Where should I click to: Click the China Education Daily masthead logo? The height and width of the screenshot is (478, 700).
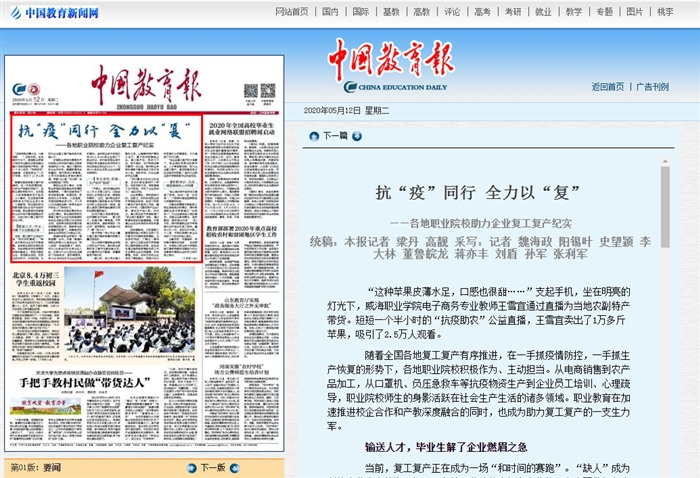(392, 65)
